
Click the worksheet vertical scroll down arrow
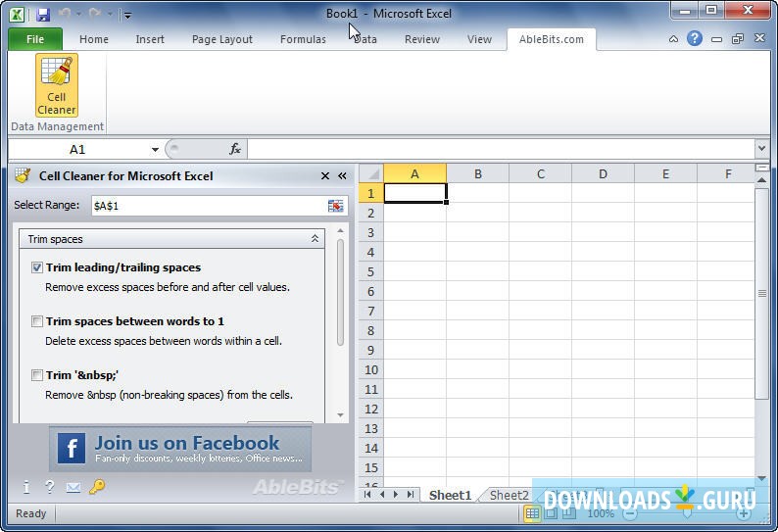[x=761, y=478]
